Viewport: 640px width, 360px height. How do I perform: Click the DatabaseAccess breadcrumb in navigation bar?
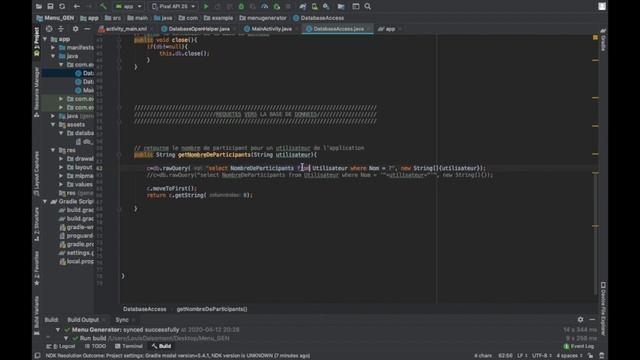coord(318,18)
